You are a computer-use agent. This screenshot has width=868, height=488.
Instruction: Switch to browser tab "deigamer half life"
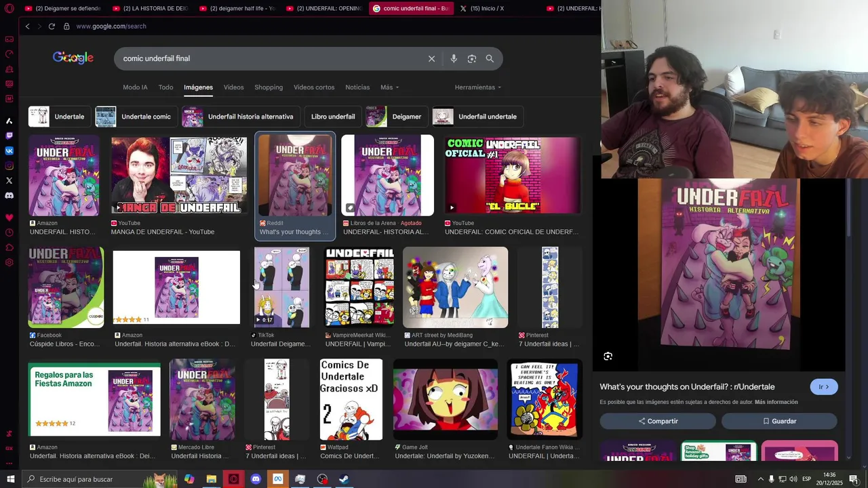tap(237, 8)
